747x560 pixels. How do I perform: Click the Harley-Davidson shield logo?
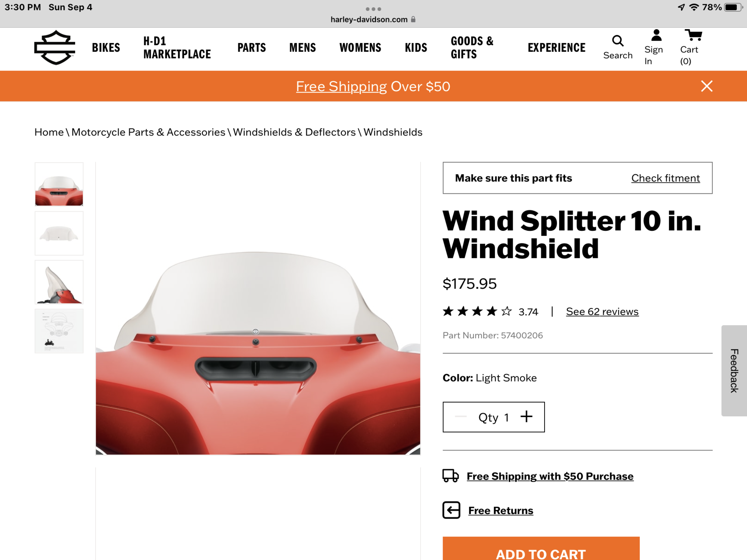click(55, 47)
